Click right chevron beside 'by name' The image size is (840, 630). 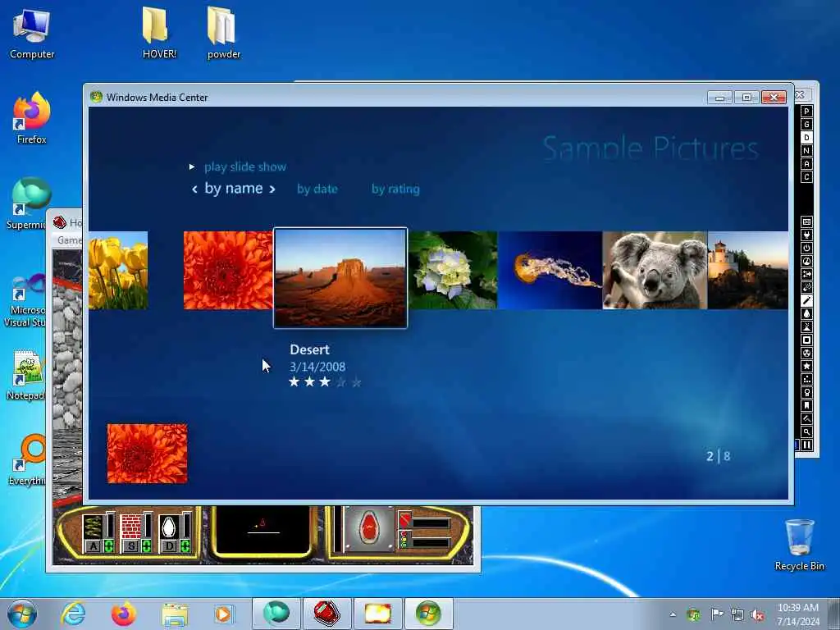pyautogui.click(x=272, y=189)
